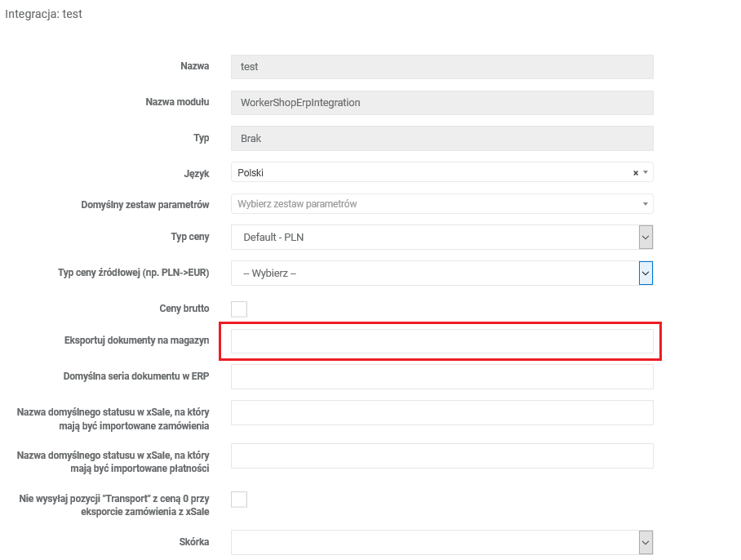The width and height of the screenshot is (741, 560).
Task: Click the Domyślna seria dokumentu w ERP field
Action: click(x=441, y=377)
